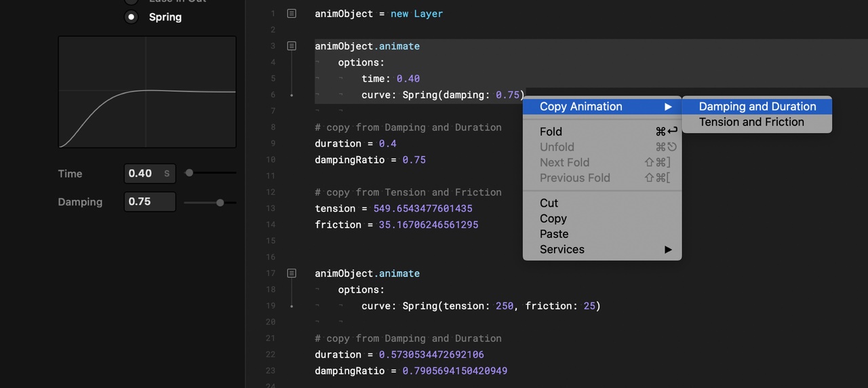Click the fold icon beside line 1
The width and height of the screenshot is (868, 388).
click(292, 14)
